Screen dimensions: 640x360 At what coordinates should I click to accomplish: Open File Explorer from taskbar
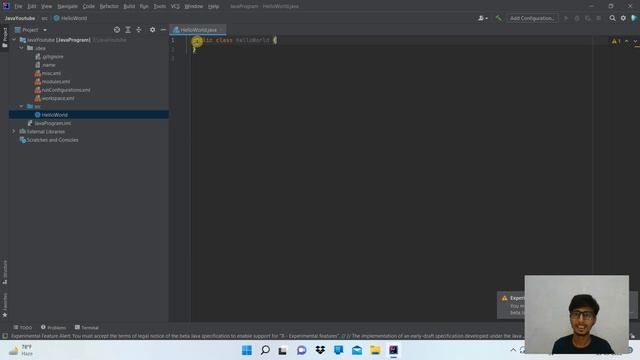pyautogui.click(x=375, y=350)
